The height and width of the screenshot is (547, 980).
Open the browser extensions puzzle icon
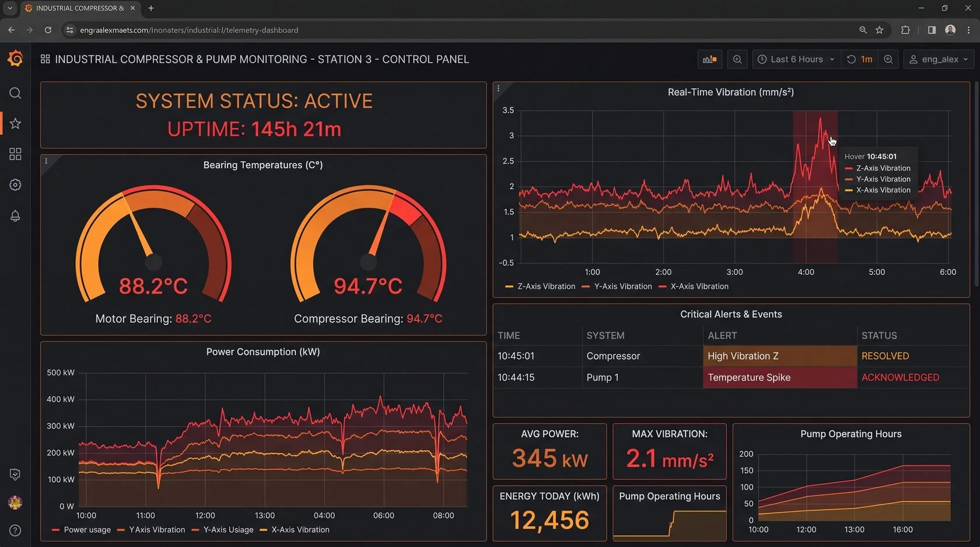(905, 30)
